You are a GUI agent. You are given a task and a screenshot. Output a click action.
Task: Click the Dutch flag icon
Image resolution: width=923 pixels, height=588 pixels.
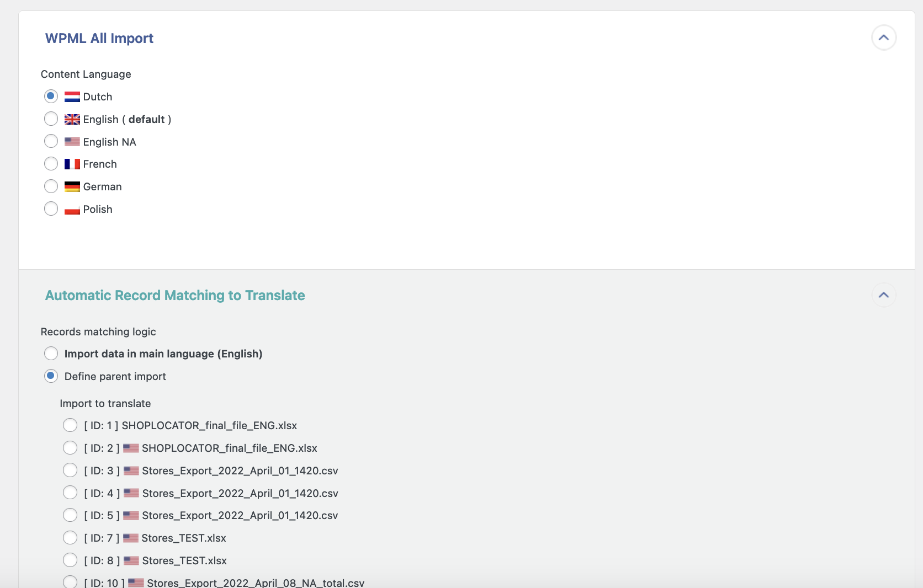72,97
